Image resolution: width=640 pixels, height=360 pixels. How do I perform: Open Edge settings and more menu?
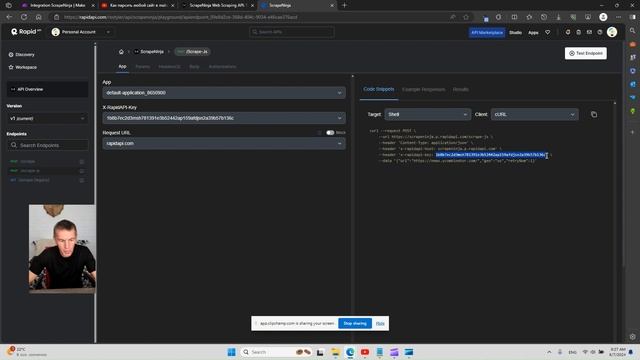tap(618, 17)
